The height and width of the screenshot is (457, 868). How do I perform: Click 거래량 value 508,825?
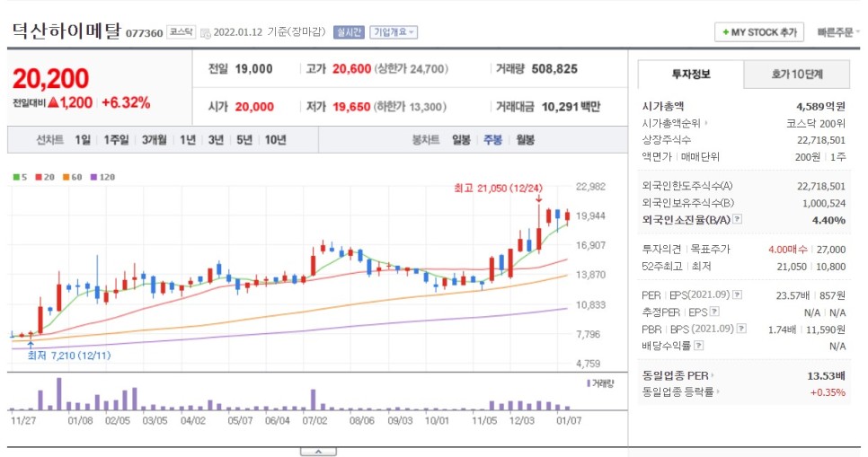click(554, 69)
